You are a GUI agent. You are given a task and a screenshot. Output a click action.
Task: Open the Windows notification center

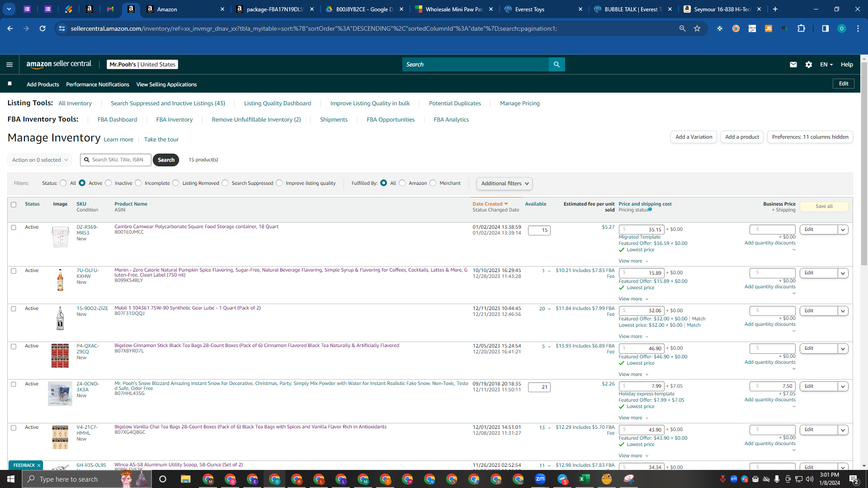click(x=854, y=479)
